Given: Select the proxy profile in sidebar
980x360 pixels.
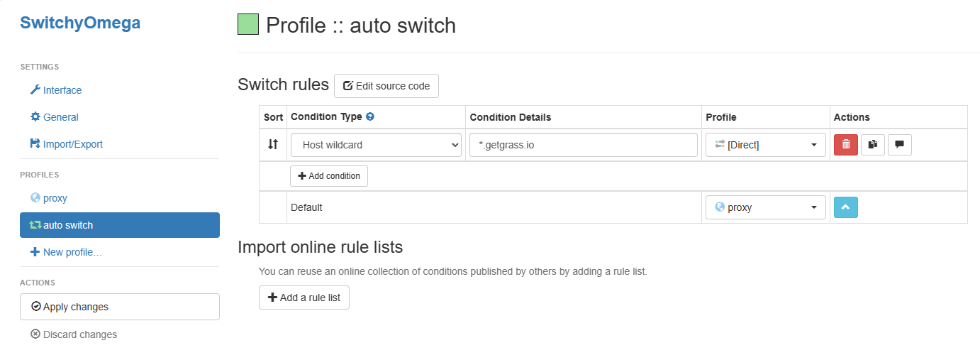Looking at the screenshot, I should pos(55,198).
